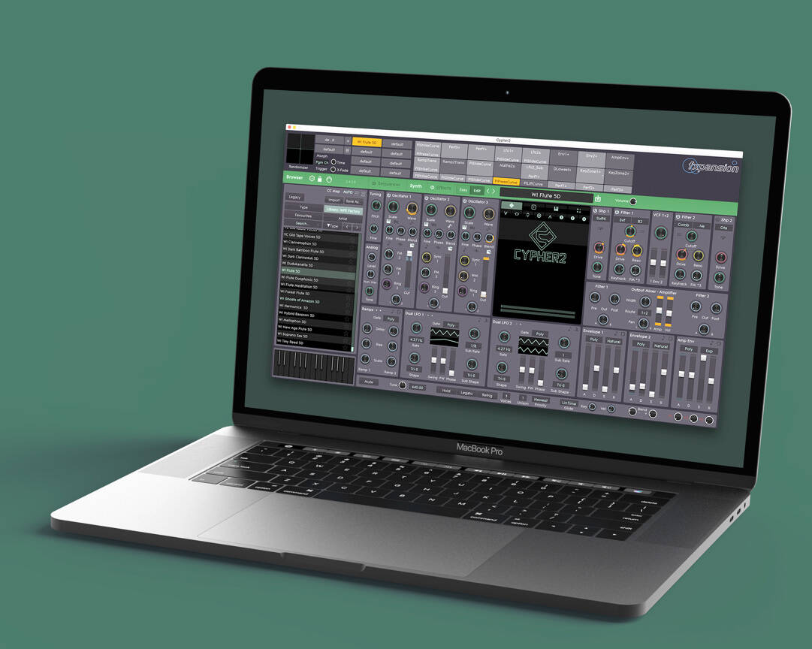Click save preset icon beside WI Flute SD
812x649 pixels.
point(598,198)
